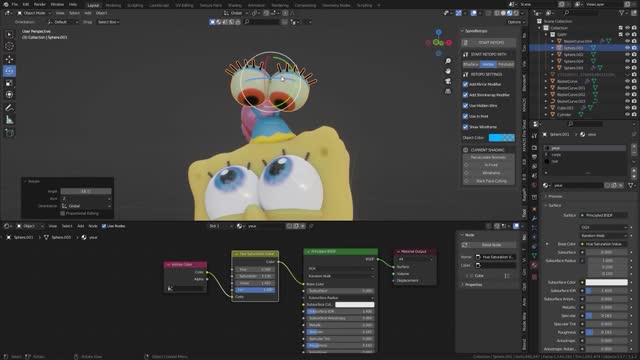The image size is (640, 360).
Task: Click the material browse sphere icon beside yeux field
Action: tap(547, 185)
